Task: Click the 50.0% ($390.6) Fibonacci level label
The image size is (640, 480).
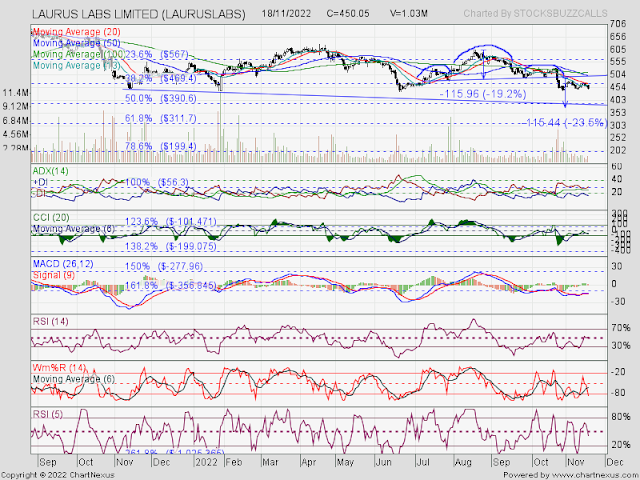Action: click(x=160, y=98)
